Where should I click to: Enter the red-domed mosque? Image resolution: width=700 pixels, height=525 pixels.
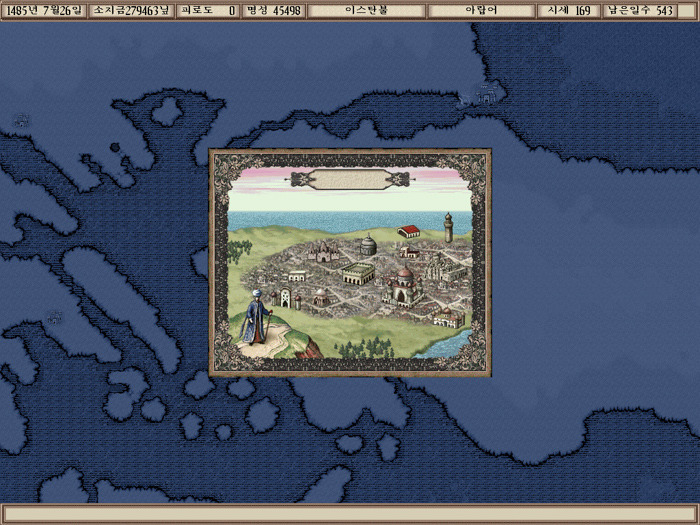(403, 288)
